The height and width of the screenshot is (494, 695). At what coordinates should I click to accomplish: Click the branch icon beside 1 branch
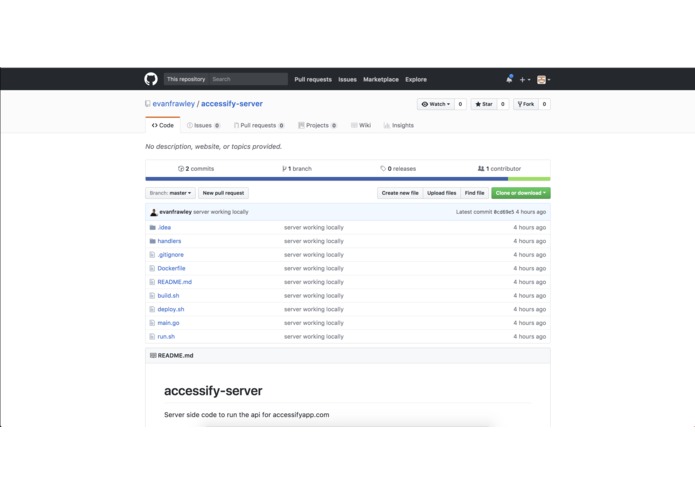pyautogui.click(x=284, y=169)
